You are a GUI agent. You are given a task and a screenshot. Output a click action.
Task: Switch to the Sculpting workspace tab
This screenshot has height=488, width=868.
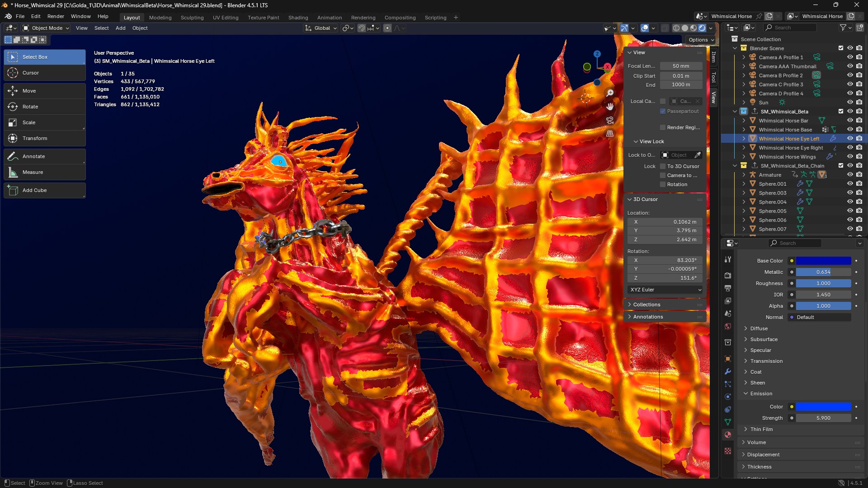click(192, 18)
